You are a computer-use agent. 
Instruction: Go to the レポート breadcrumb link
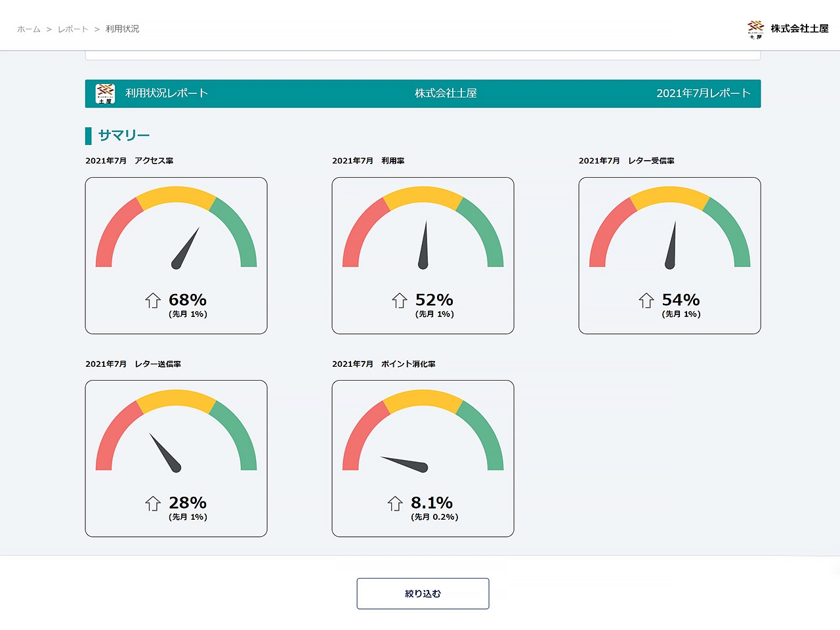pyautogui.click(x=73, y=29)
